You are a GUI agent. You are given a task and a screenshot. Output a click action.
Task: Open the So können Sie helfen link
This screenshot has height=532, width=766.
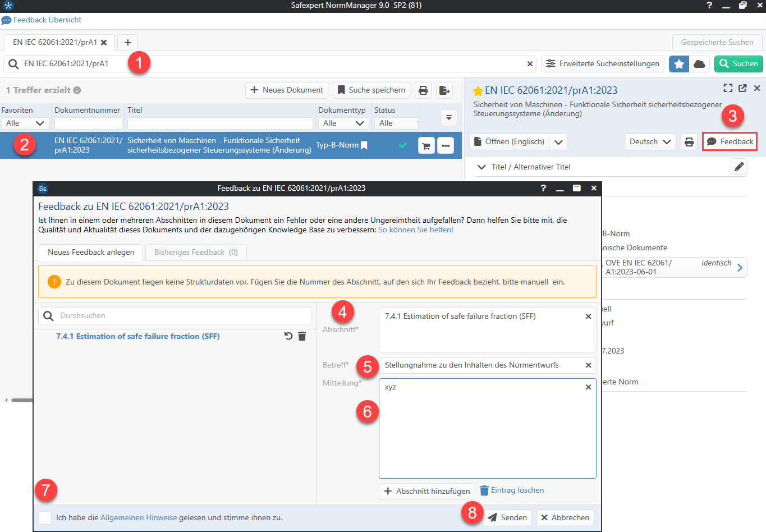[x=415, y=230]
